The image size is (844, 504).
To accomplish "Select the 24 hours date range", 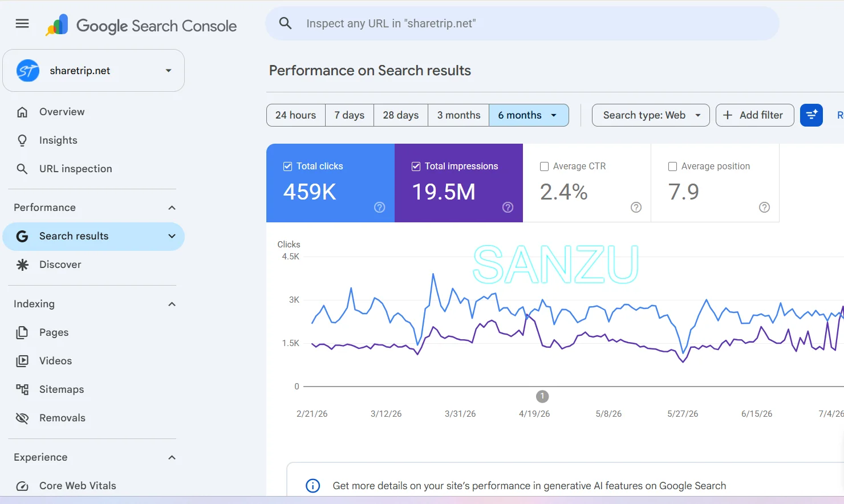I will tap(296, 115).
